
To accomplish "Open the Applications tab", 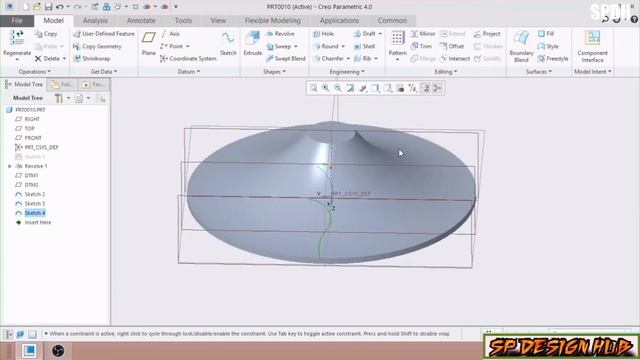I will (x=339, y=20).
